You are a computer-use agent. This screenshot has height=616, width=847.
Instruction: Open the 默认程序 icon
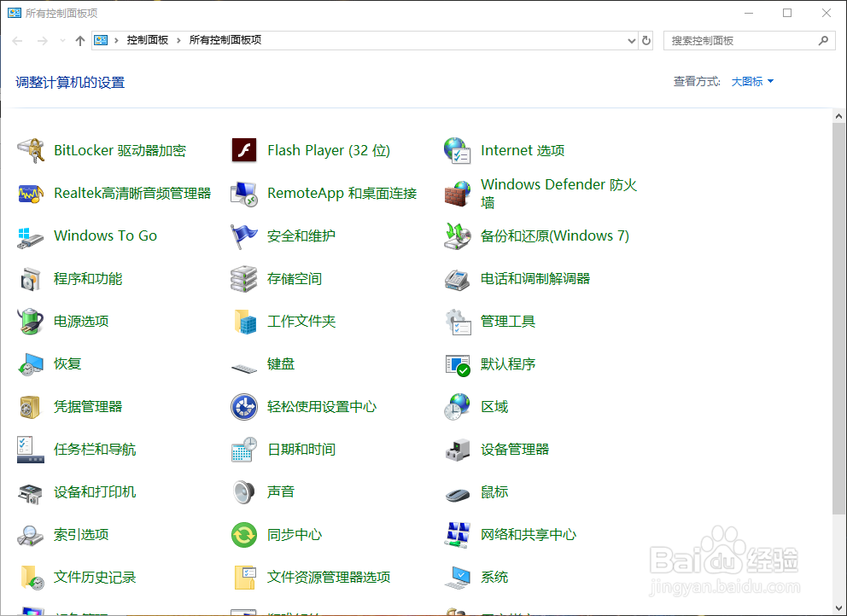[x=458, y=365]
